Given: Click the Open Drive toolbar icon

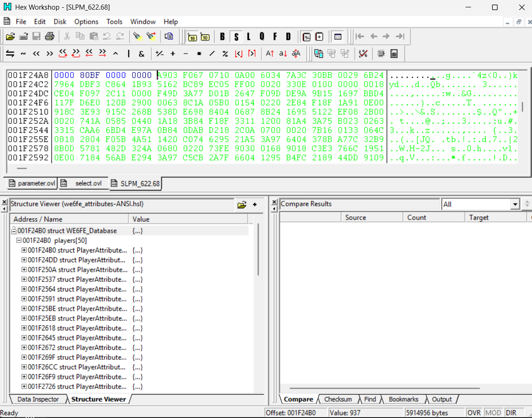Looking at the screenshot, I should coord(23,36).
